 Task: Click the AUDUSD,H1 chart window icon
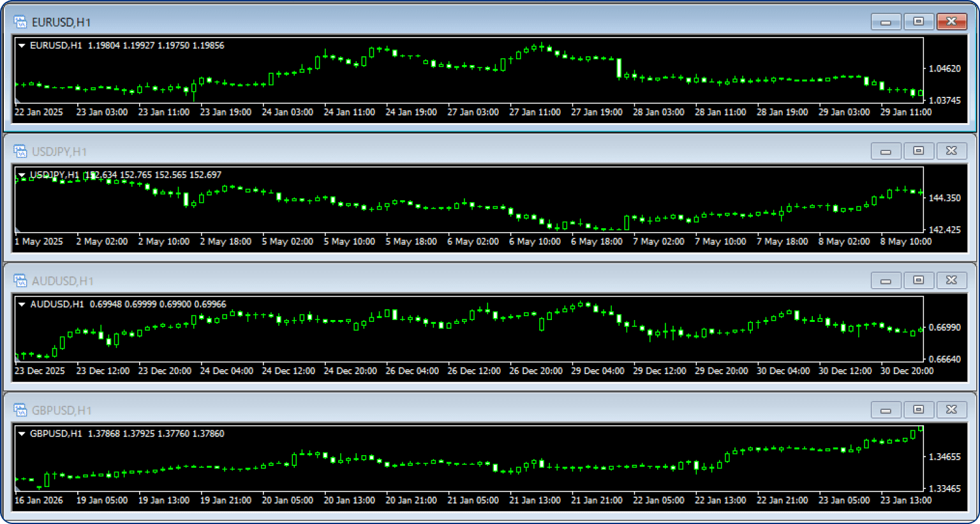[20, 281]
